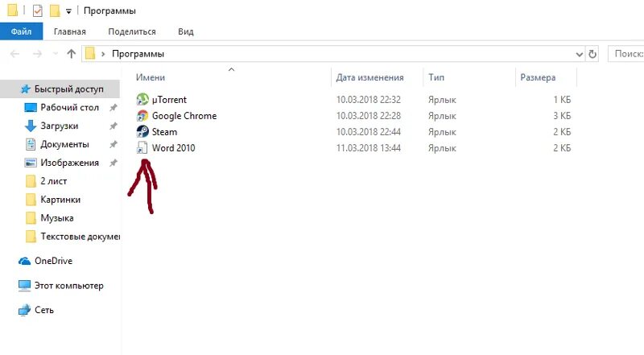The image size is (644, 355).
Task: Sort by the Тип column header
Action: click(436, 77)
